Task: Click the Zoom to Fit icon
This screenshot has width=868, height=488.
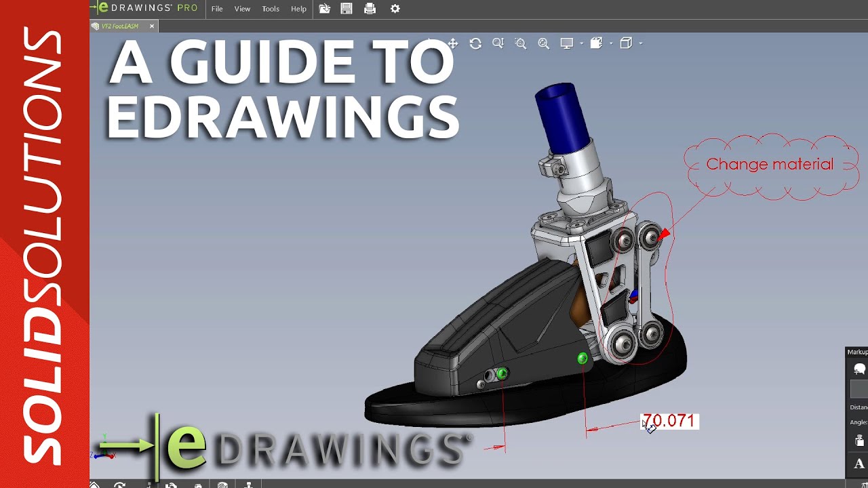Action: coord(543,43)
